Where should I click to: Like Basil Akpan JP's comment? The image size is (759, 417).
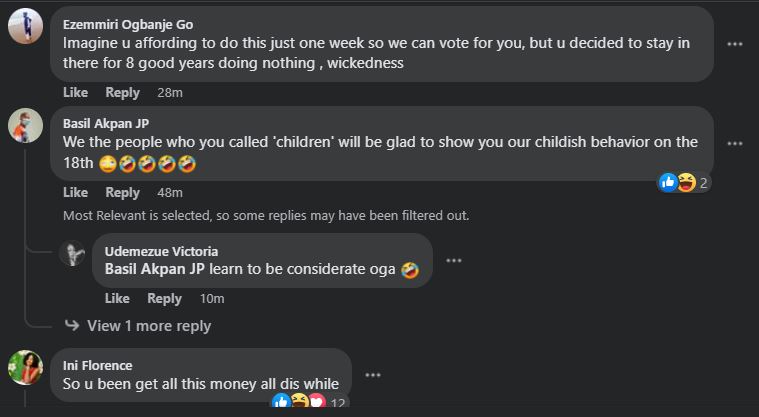(x=76, y=192)
